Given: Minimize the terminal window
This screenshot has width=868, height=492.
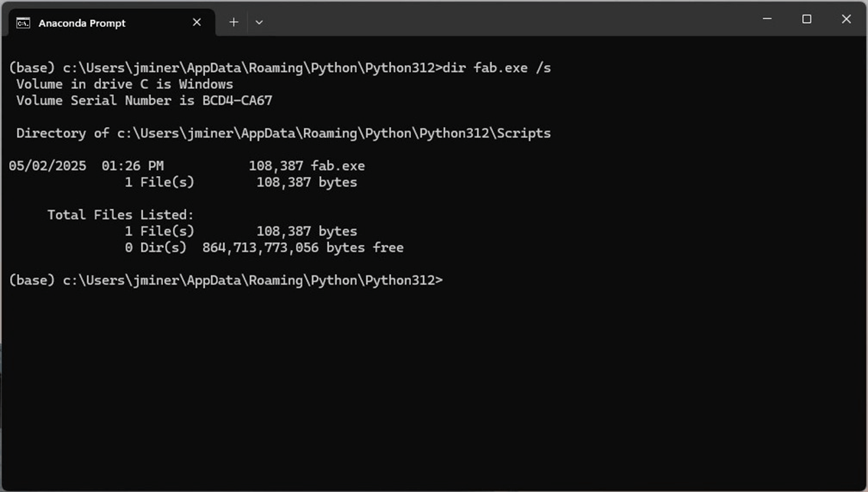Looking at the screenshot, I should coord(767,19).
